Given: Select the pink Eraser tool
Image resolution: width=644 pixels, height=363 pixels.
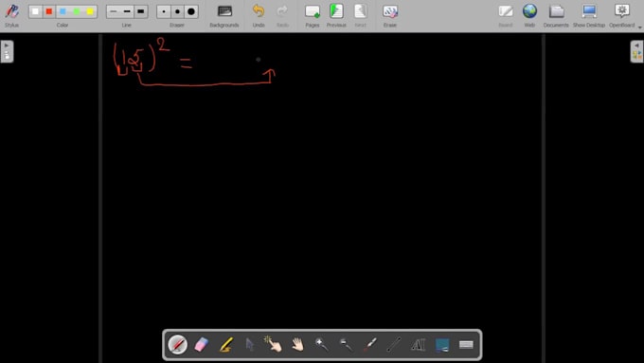Looking at the screenshot, I should [x=201, y=344].
